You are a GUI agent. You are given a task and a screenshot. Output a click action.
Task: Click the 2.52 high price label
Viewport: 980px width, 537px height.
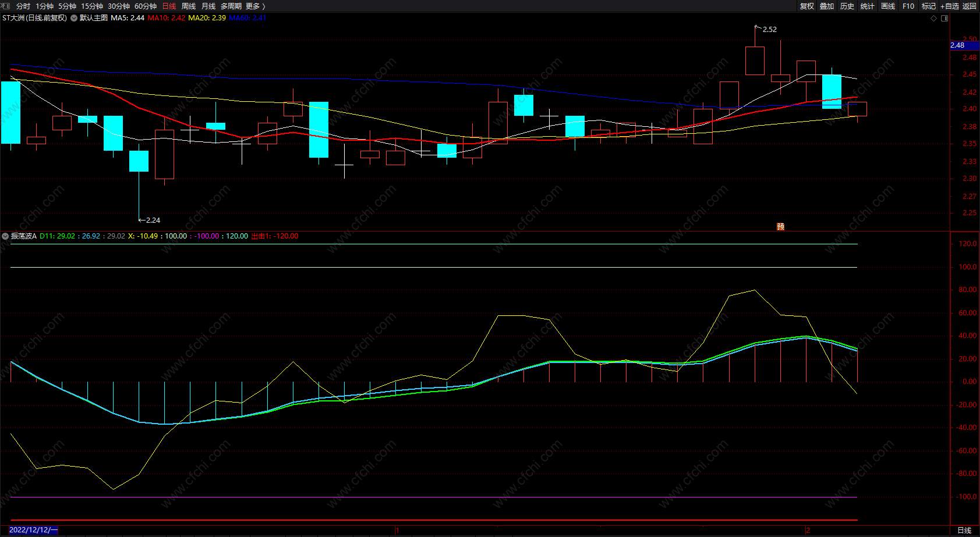770,30
